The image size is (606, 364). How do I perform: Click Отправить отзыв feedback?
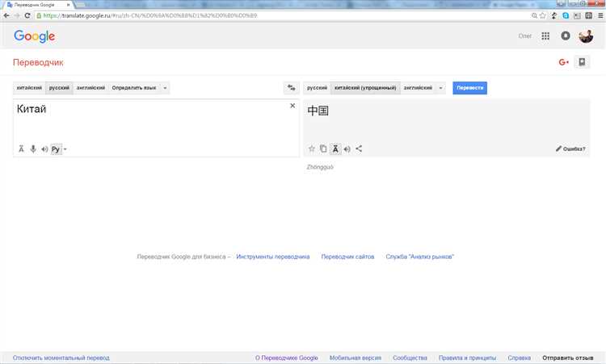coord(568,358)
